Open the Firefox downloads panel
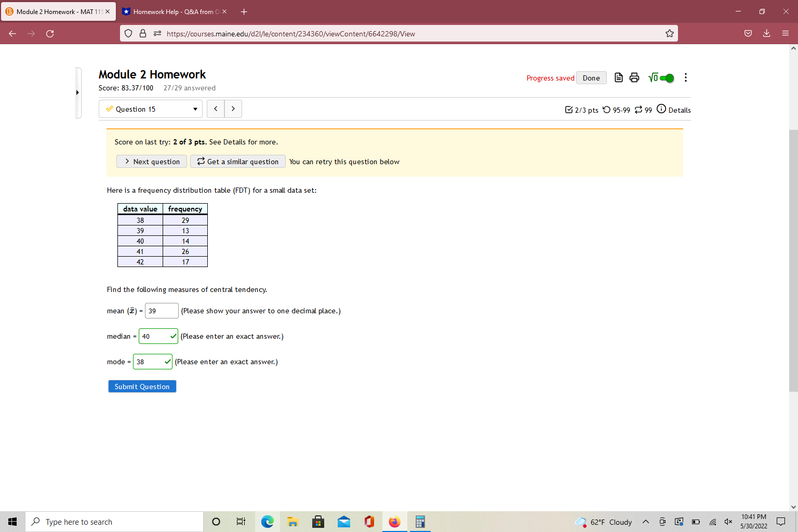The image size is (798, 532). tap(766, 34)
